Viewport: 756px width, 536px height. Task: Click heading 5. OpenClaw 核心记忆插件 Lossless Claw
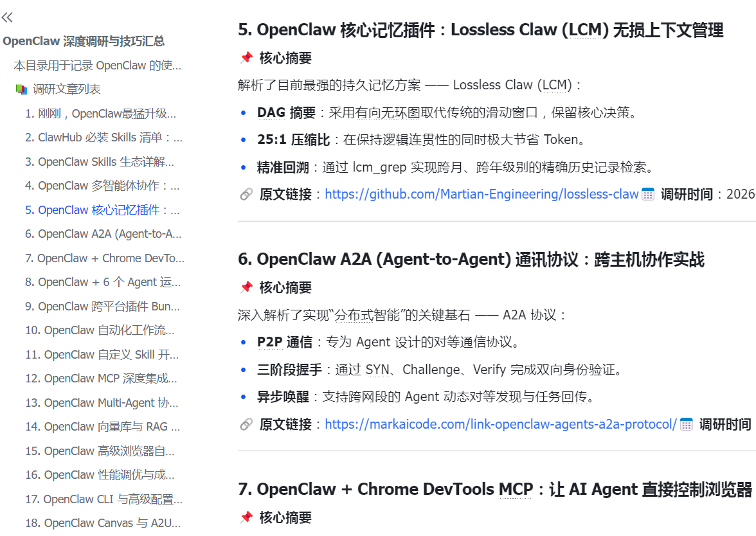(x=481, y=30)
